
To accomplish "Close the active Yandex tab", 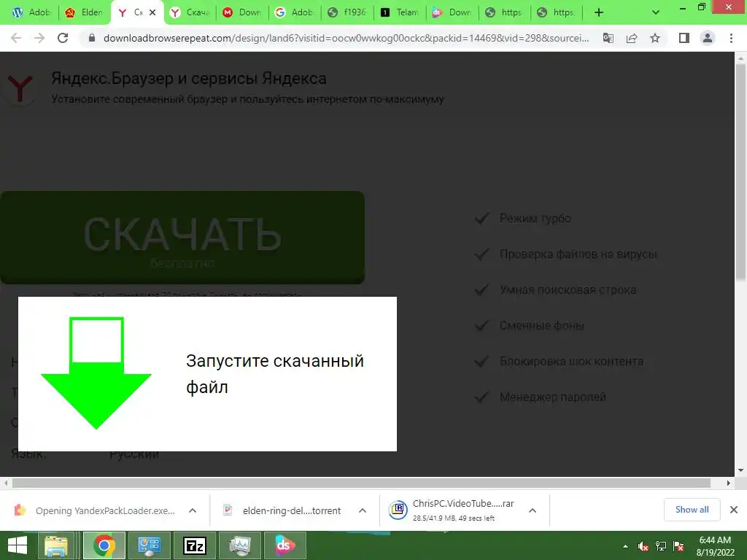I will tap(152, 12).
